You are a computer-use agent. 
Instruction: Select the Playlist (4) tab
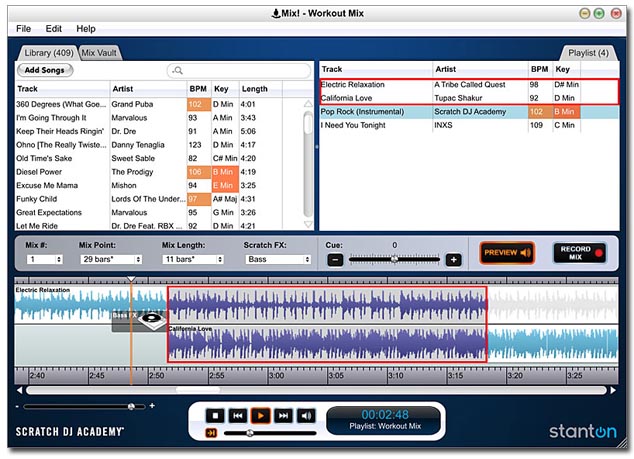[588, 53]
